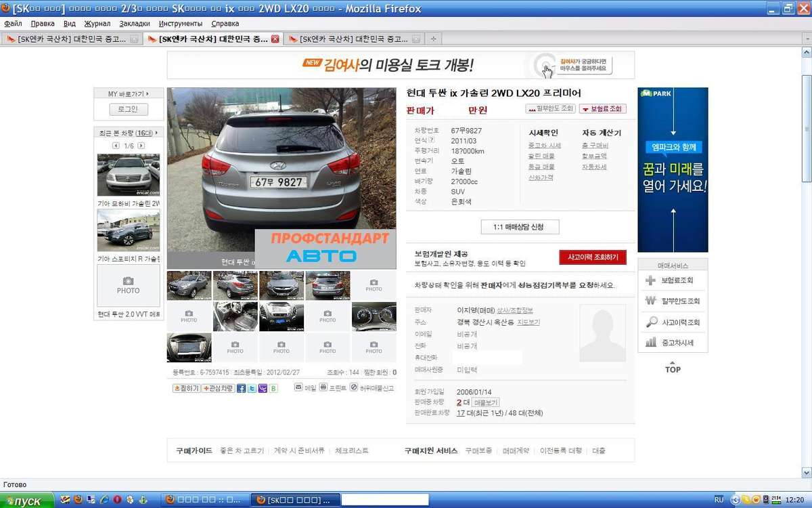
Task: Click the 허위매물신고 report icon
Action: [x=354, y=387]
